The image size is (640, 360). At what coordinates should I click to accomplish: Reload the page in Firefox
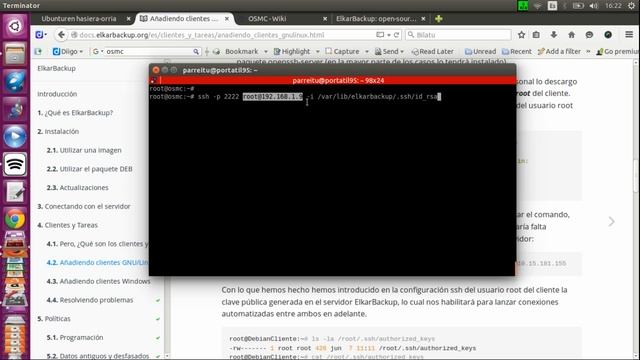point(396,35)
